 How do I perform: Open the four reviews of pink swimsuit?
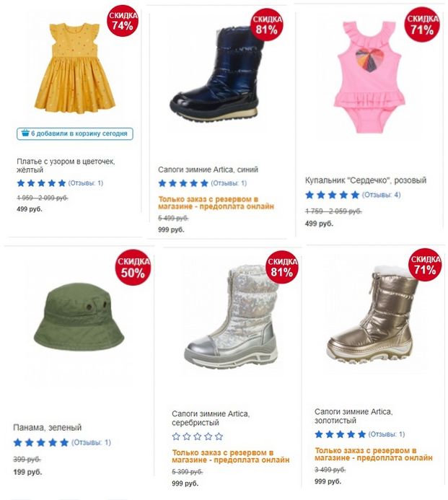click(x=381, y=195)
